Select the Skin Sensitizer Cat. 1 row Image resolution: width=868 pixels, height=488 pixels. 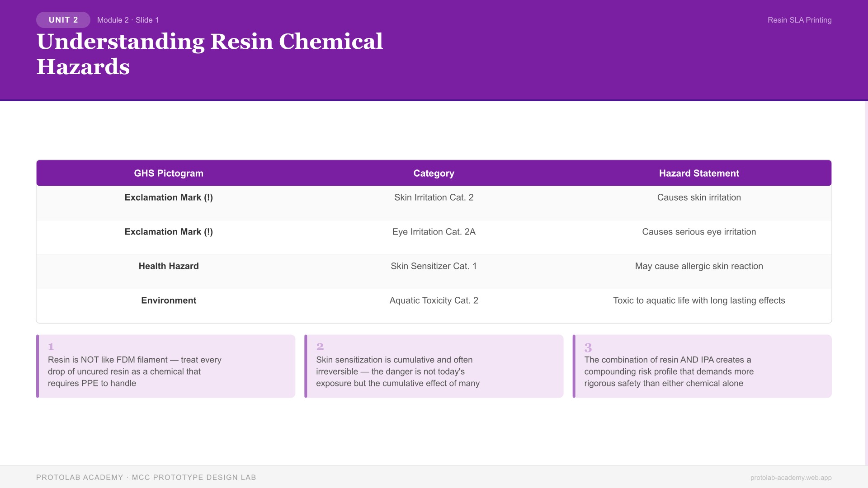[x=434, y=266]
